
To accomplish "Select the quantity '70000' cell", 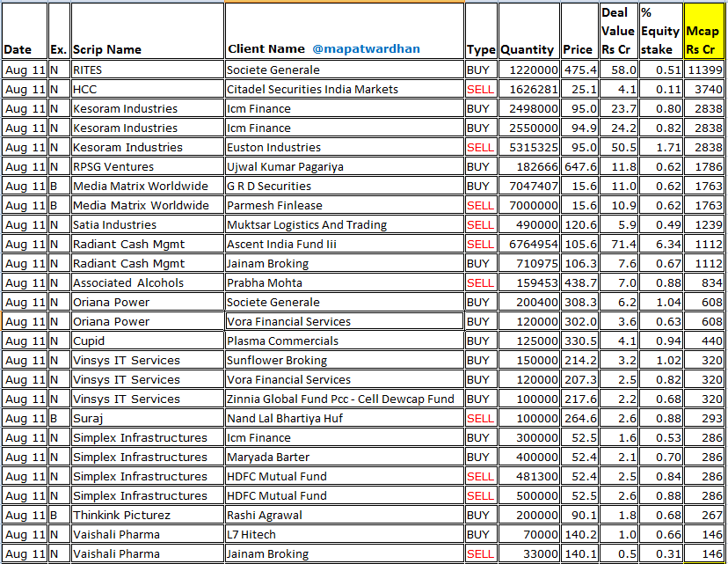I will click(528, 535).
